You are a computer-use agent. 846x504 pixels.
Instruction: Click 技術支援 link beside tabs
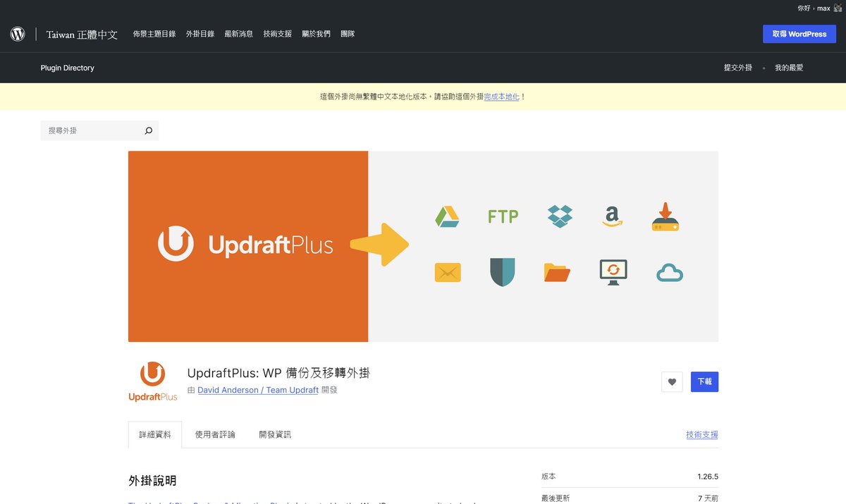tap(702, 435)
